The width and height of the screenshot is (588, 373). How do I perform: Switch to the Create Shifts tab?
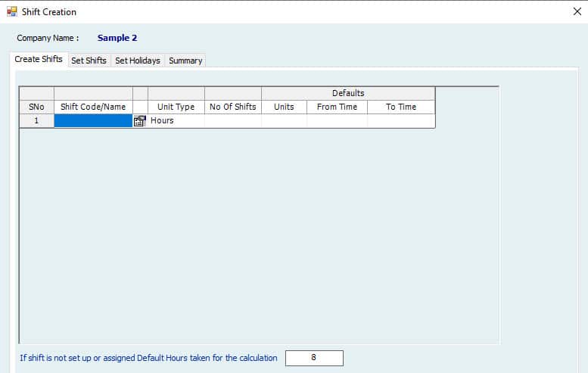tap(39, 59)
